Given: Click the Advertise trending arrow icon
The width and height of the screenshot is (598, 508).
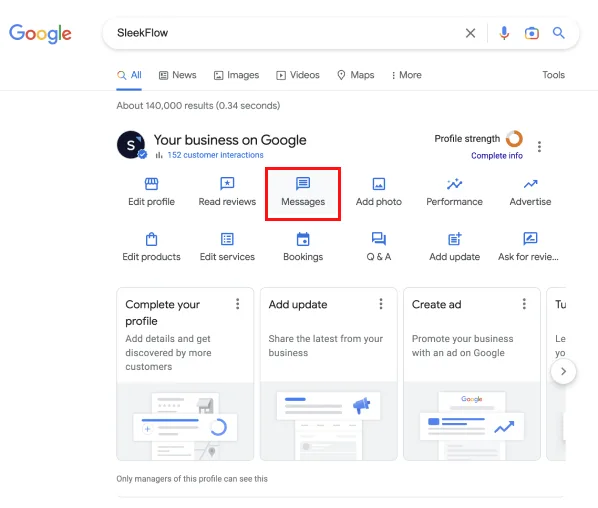Looking at the screenshot, I should (530, 184).
